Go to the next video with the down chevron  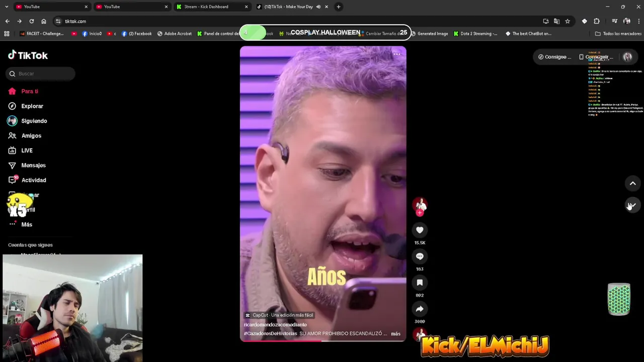[632, 206]
